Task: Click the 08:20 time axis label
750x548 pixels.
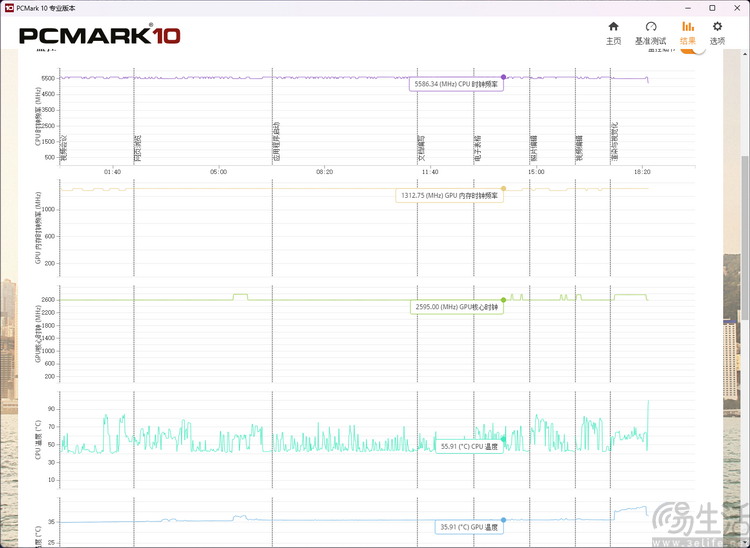Action: pos(324,172)
